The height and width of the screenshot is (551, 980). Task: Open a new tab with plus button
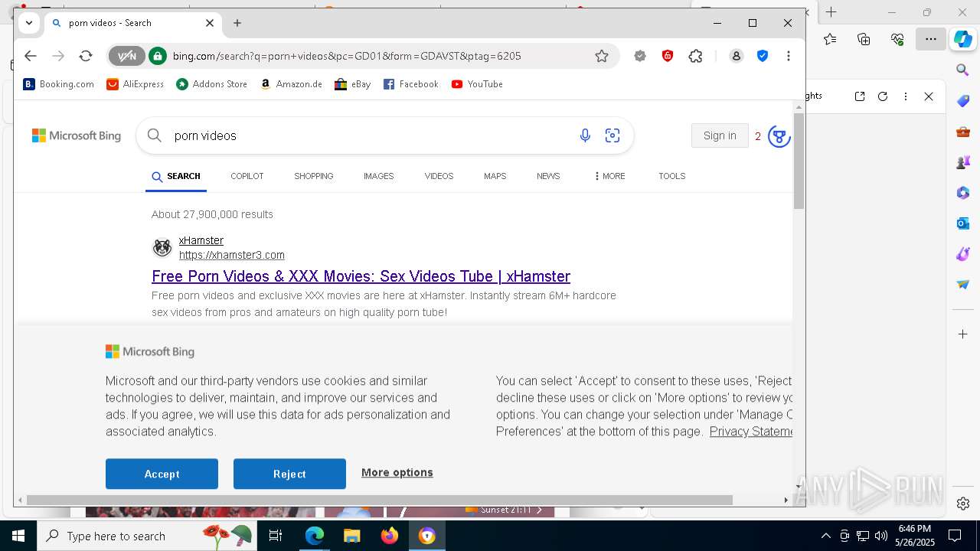pyautogui.click(x=237, y=23)
